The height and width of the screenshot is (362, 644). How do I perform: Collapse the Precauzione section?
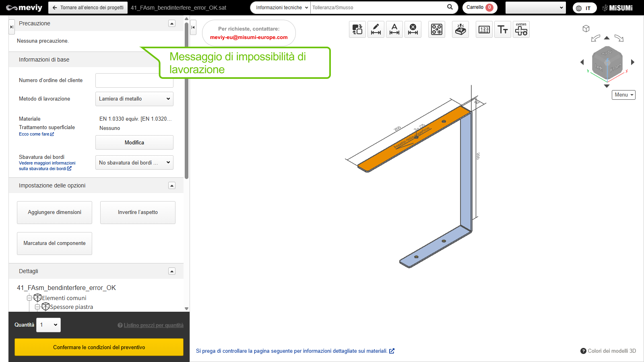point(172,23)
